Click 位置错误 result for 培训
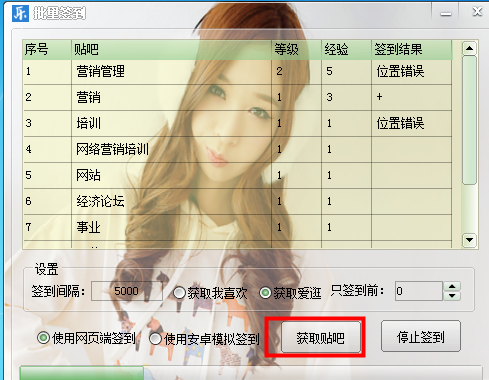Viewport: 489px width, 380px height. tap(400, 123)
